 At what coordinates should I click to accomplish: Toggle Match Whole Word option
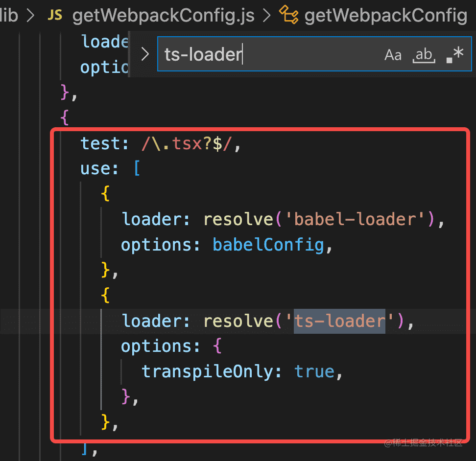424,55
